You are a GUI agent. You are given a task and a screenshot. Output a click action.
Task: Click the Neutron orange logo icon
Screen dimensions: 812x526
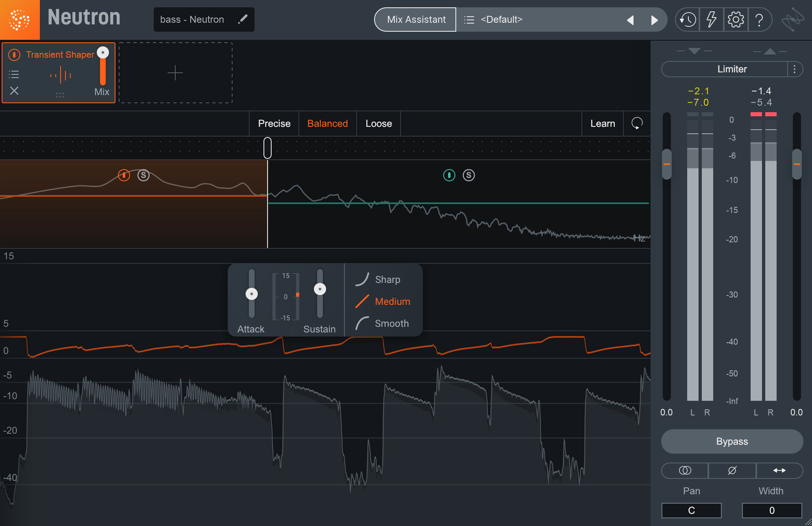click(x=20, y=20)
